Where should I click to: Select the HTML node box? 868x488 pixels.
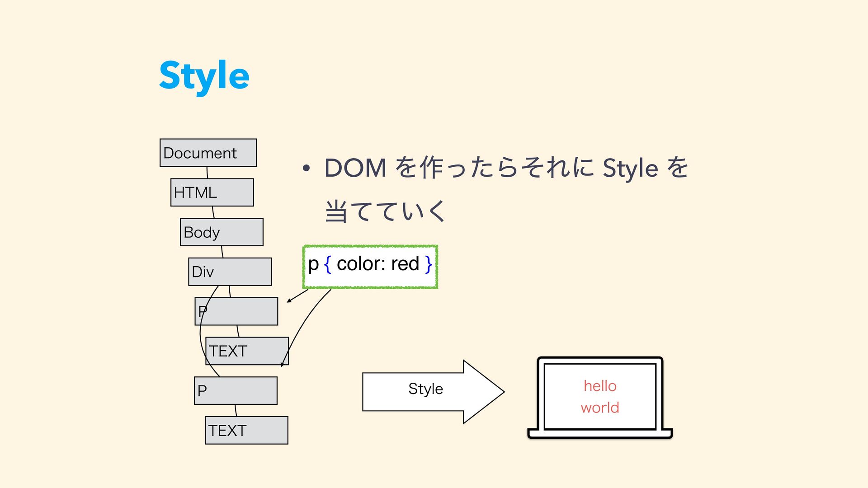212,192
